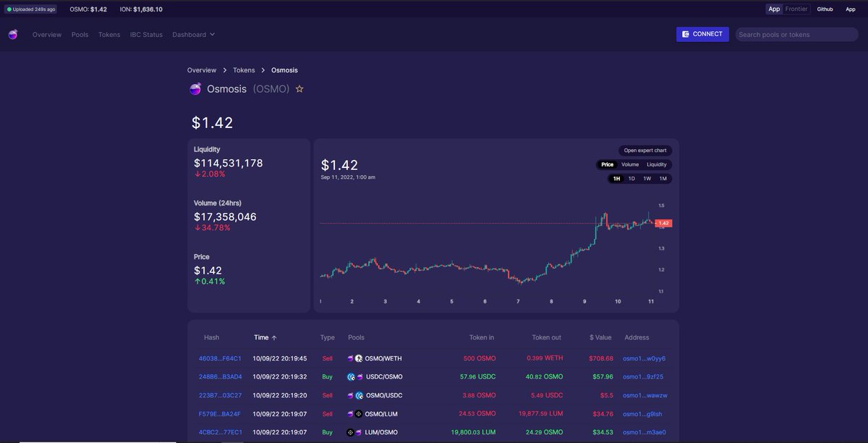Open transaction hash 223B7...03C27

pos(221,395)
